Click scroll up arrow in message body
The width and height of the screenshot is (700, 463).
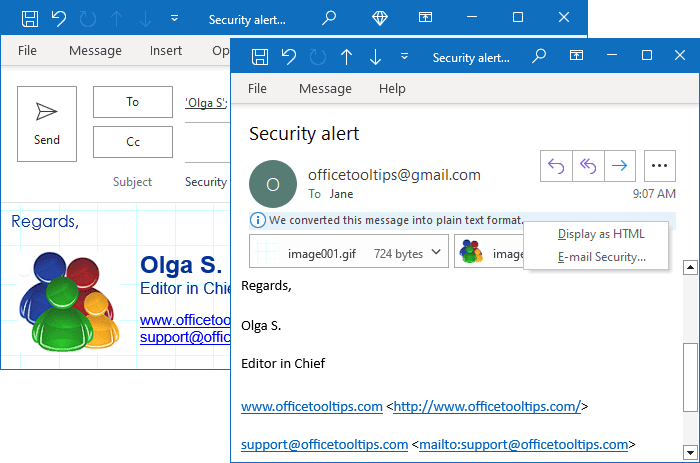click(690, 267)
